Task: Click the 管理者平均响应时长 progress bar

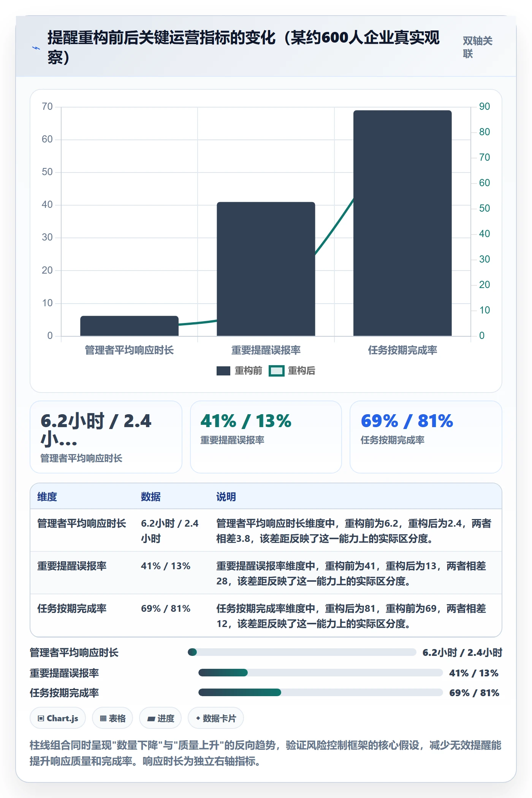Action: pyautogui.click(x=302, y=652)
